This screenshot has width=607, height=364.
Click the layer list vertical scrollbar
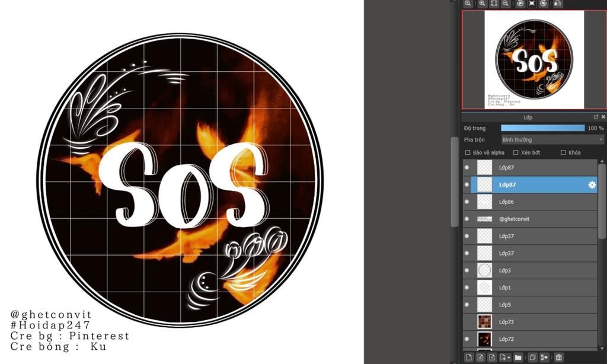[x=602, y=202]
